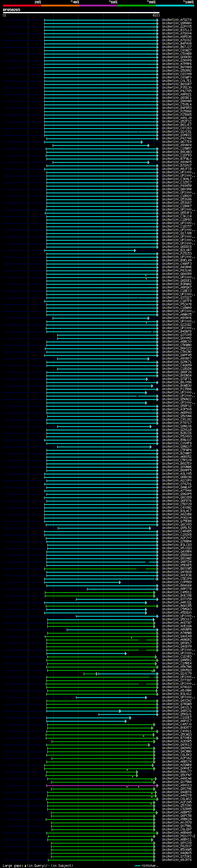Select the UniRef100_Q95L52 label
The image size is (197, 868).
[x=177, y=528]
